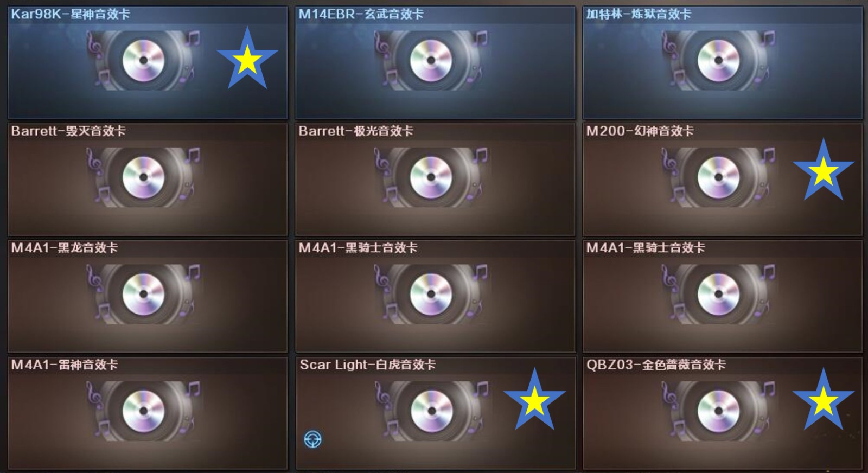
Task: Click the M14EBR-玄武音效卡 title label
Action: [x=361, y=14]
